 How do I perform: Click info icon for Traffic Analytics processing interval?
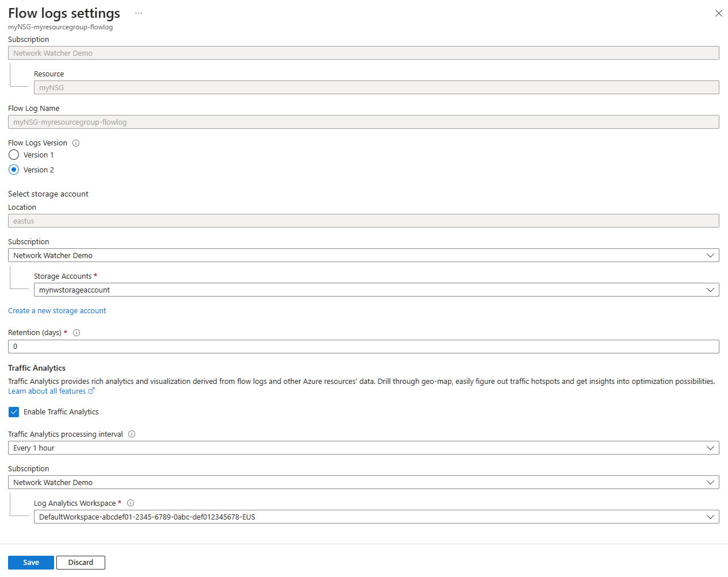(x=132, y=434)
